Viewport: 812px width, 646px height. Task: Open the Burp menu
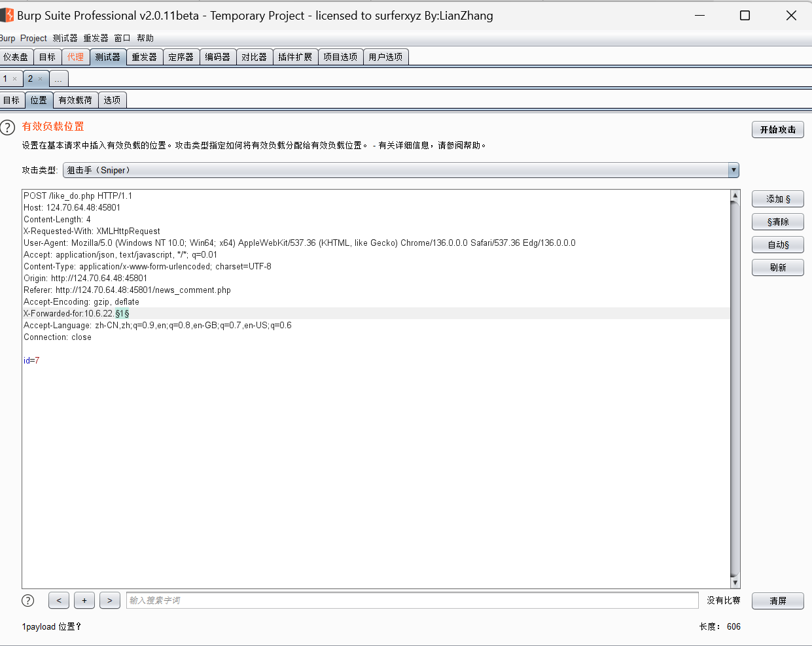pos(7,38)
